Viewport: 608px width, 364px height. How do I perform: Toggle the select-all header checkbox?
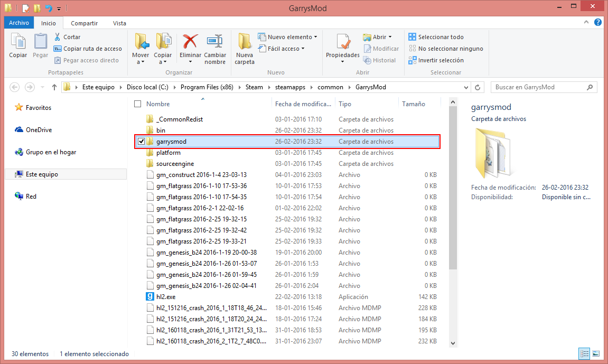tap(138, 104)
